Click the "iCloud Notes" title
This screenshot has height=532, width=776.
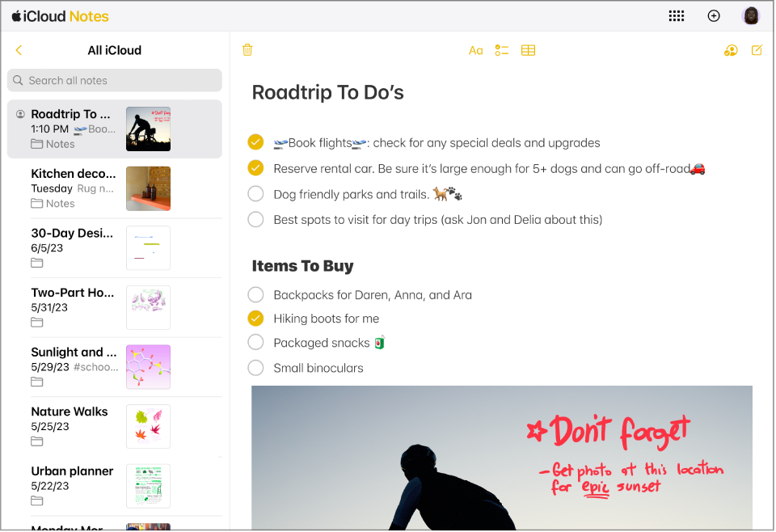(65, 15)
